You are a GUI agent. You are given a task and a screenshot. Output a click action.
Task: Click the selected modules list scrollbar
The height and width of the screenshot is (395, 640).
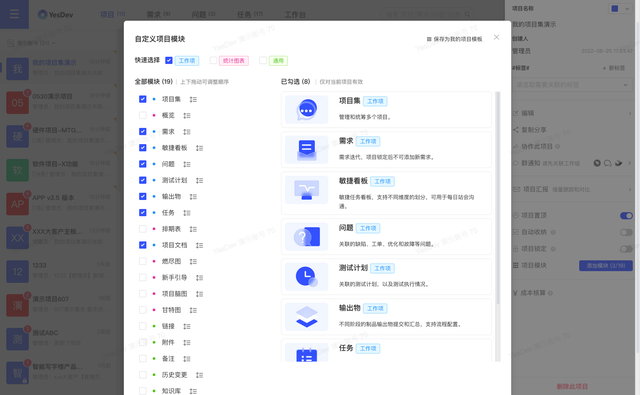tap(498, 198)
